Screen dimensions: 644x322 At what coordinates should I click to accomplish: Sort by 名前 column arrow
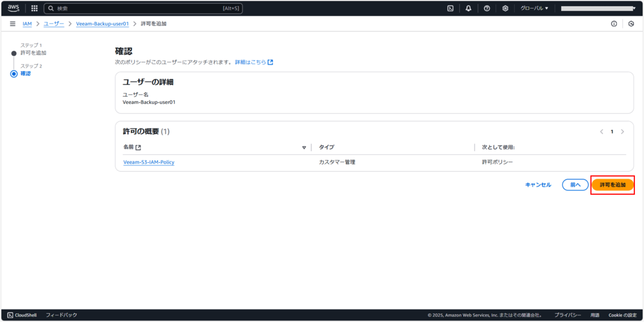[304, 148]
